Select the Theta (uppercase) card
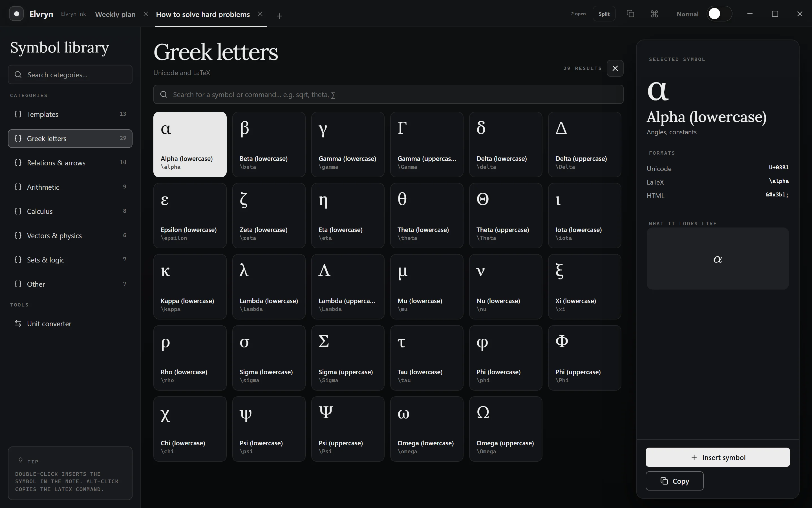The width and height of the screenshot is (812, 508). click(x=506, y=216)
